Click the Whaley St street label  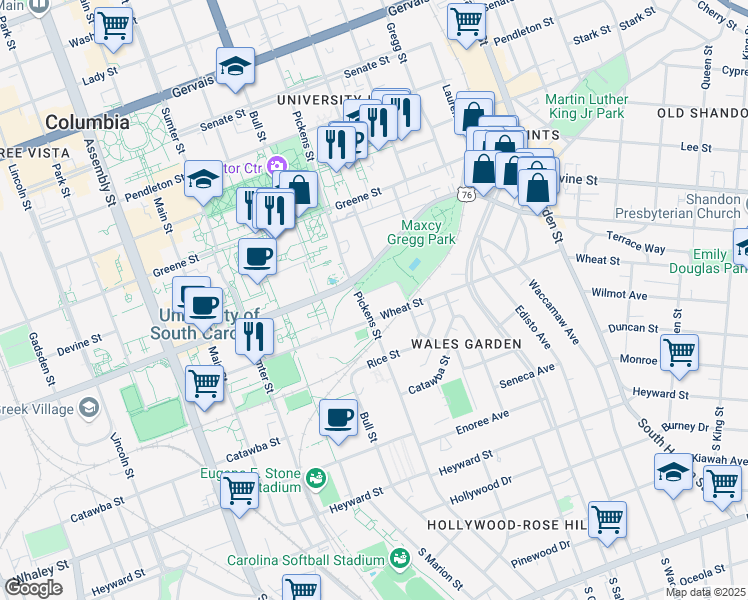(x=42, y=572)
